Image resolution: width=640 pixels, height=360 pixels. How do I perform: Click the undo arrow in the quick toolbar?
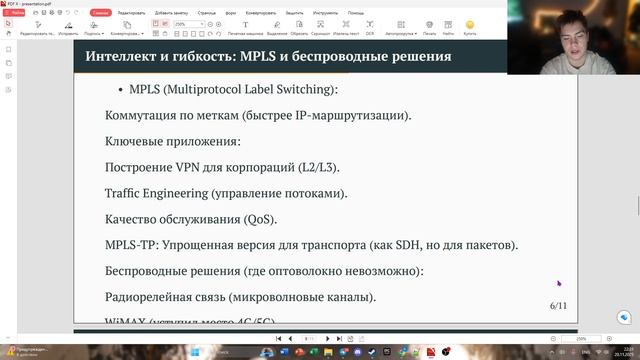[x=68, y=13]
